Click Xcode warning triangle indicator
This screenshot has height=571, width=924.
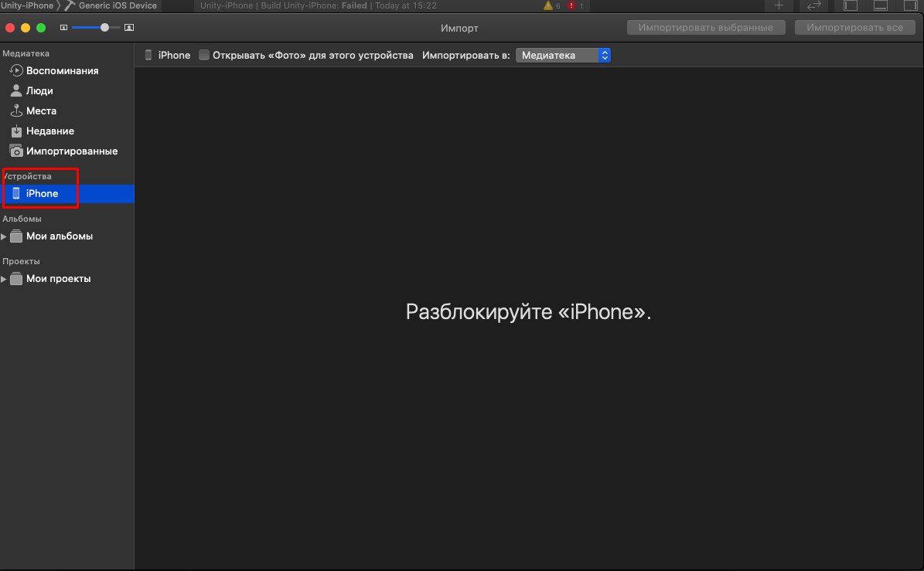(548, 6)
